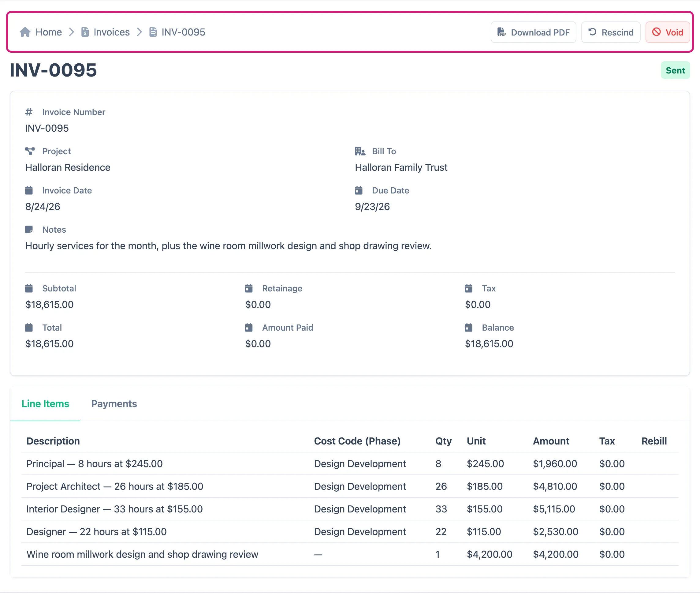Click the Sent status badge
Image resolution: width=700 pixels, height=600 pixels.
click(675, 70)
